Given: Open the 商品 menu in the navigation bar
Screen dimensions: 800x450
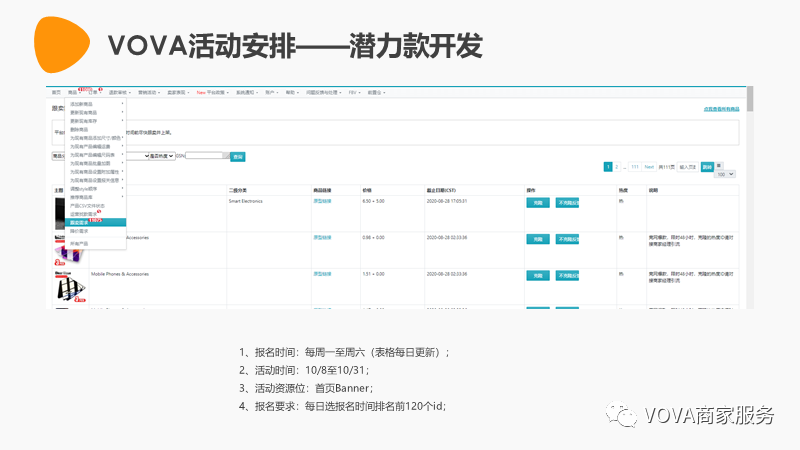Looking at the screenshot, I should (72, 92).
